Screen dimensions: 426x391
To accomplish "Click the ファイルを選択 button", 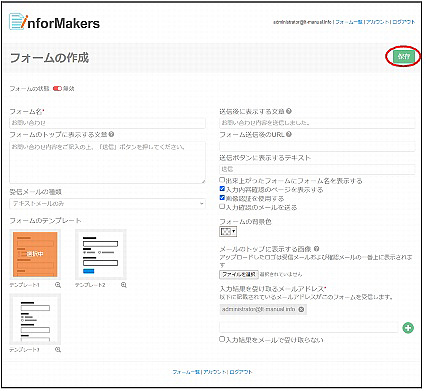I will [x=239, y=274].
